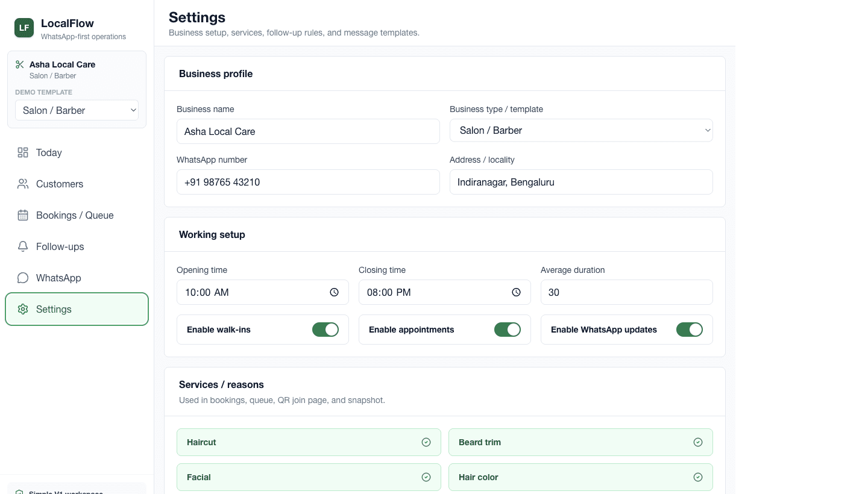Screen dimensions: 868x494
Task: Click the Address / locality input field
Action: pos(581,182)
